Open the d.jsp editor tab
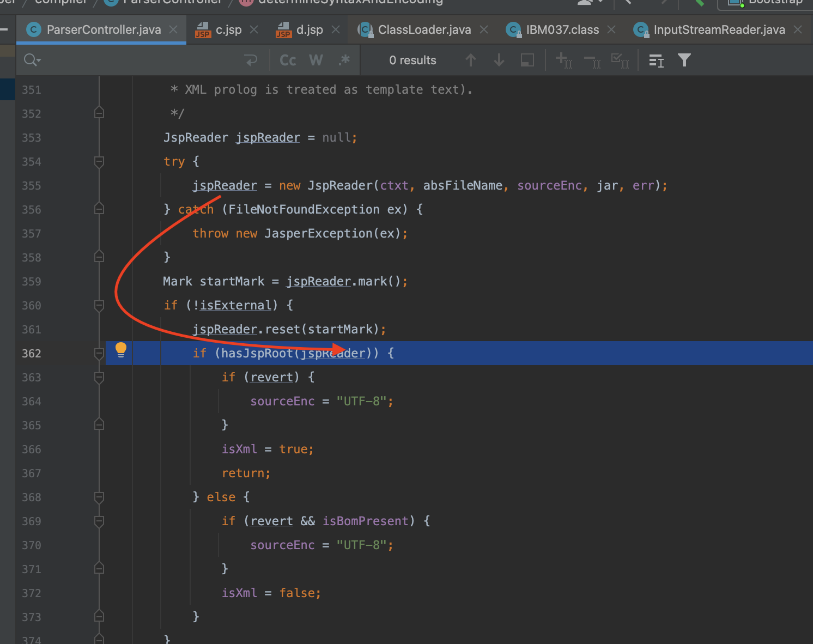 click(310, 30)
